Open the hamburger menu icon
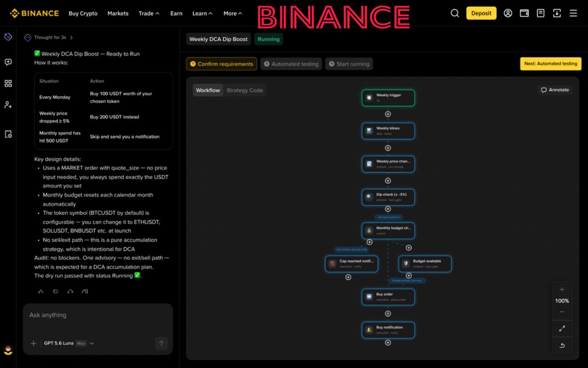This screenshot has width=588, height=368. click(x=573, y=13)
